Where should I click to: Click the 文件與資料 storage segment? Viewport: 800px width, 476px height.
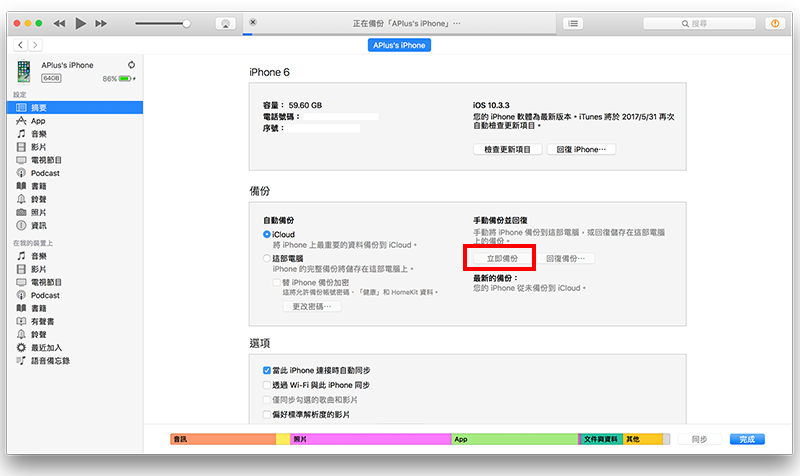(602, 439)
